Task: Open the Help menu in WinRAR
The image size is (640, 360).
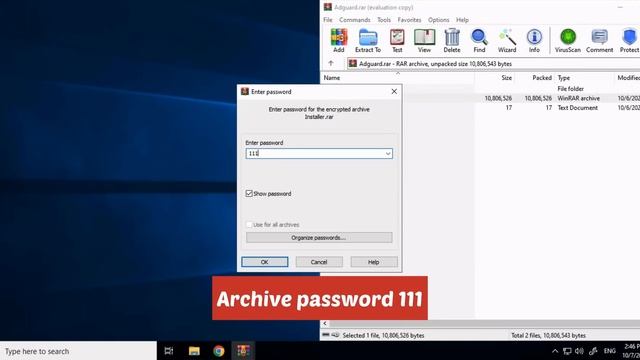Action: pos(462,20)
